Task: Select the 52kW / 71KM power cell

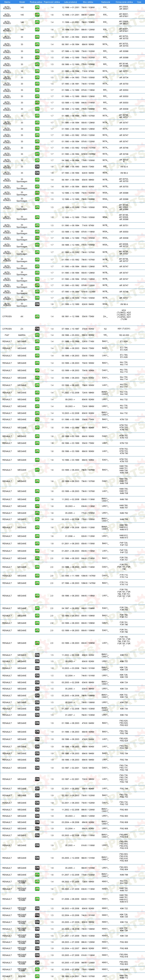Action: (88, 341)
